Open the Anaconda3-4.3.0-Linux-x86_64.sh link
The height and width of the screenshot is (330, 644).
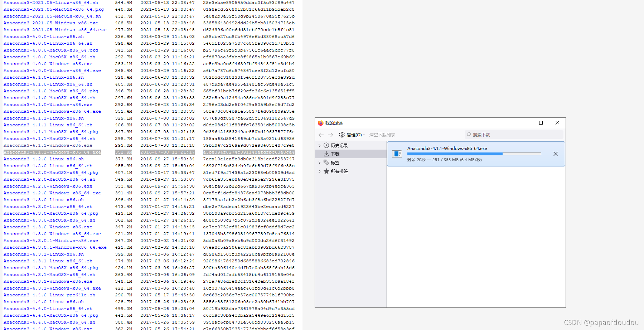(x=48, y=207)
